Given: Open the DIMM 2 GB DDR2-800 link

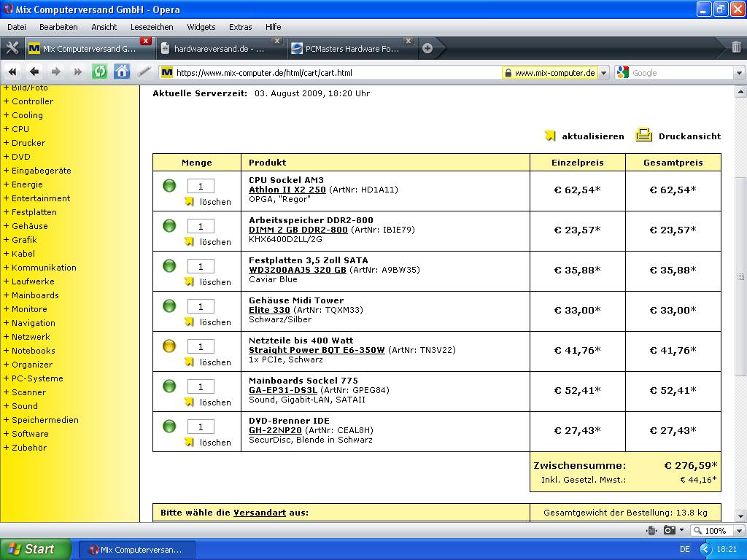Looking at the screenshot, I should [298, 230].
